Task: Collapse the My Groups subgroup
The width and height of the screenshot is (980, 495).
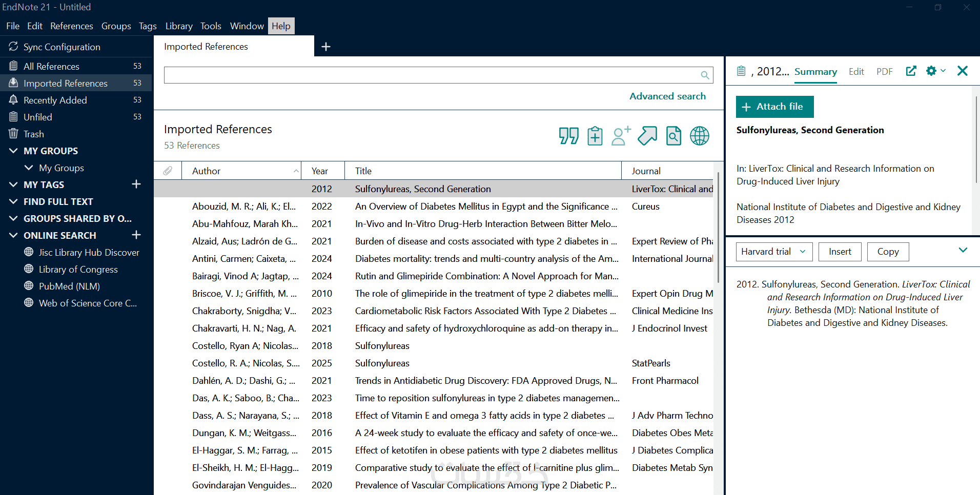Action: tap(29, 168)
